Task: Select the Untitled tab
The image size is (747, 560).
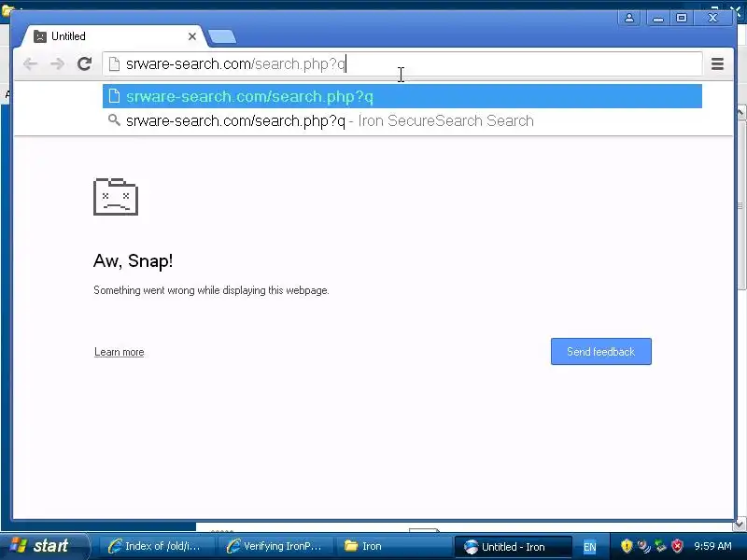Action: [114, 36]
